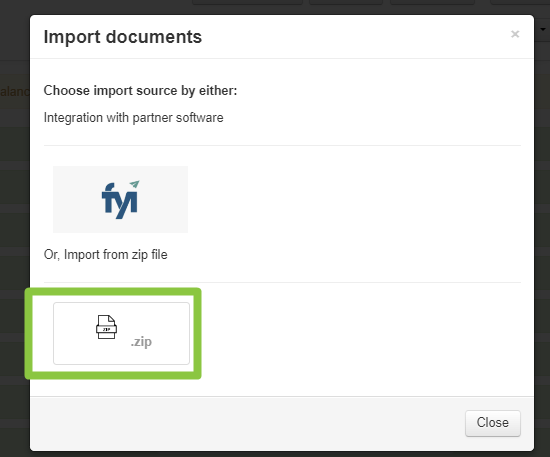
Task: Open the caret dropdown behind the dialog
Action: [543, 29]
